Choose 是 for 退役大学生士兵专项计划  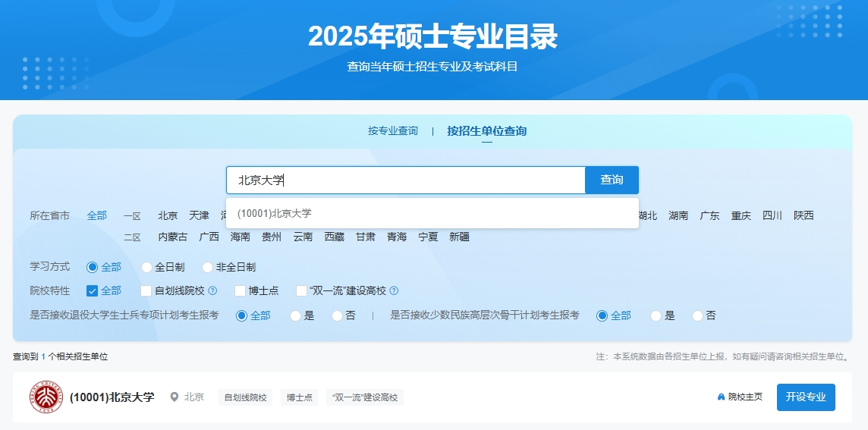tap(296, 315)
